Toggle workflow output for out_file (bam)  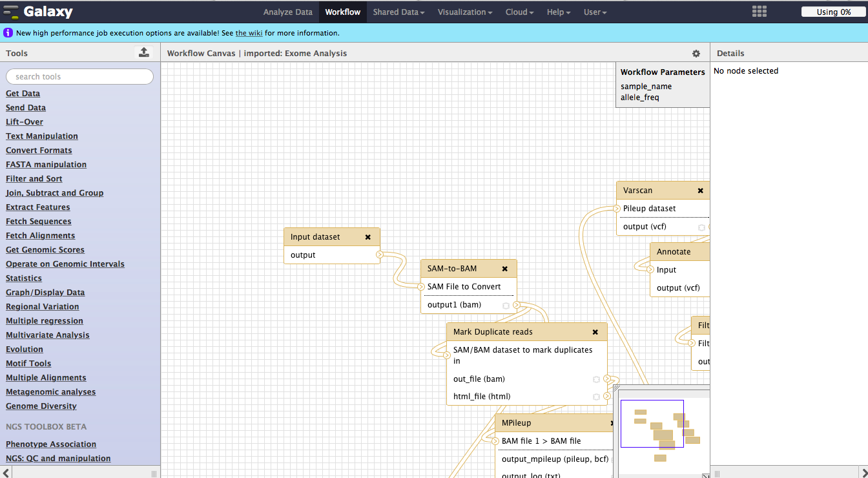596,379
